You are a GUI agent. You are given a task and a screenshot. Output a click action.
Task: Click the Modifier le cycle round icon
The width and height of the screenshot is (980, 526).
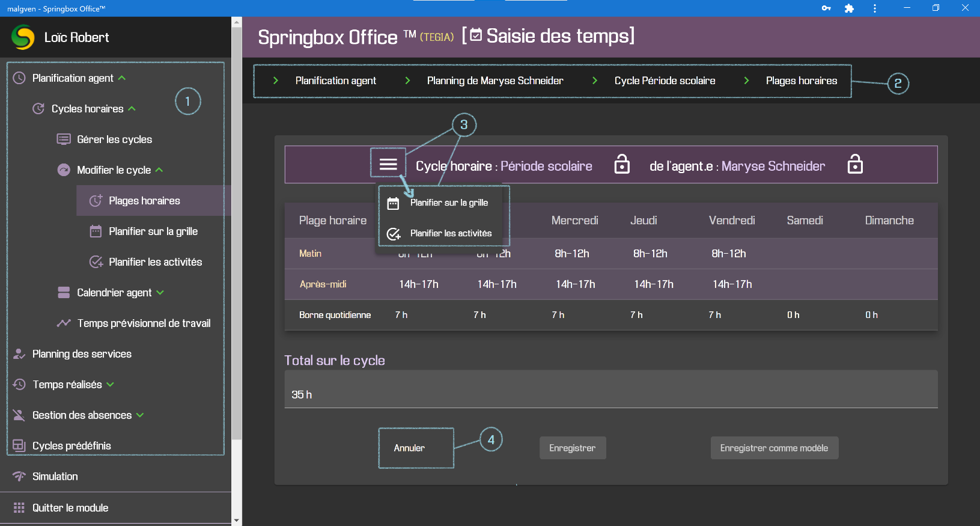(64, 170)
